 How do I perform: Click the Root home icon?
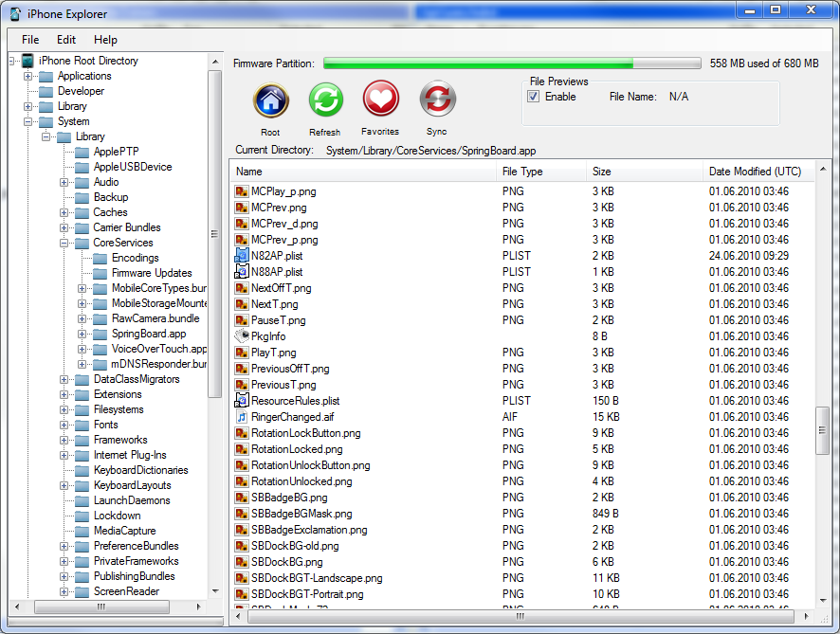click(271, 100)
